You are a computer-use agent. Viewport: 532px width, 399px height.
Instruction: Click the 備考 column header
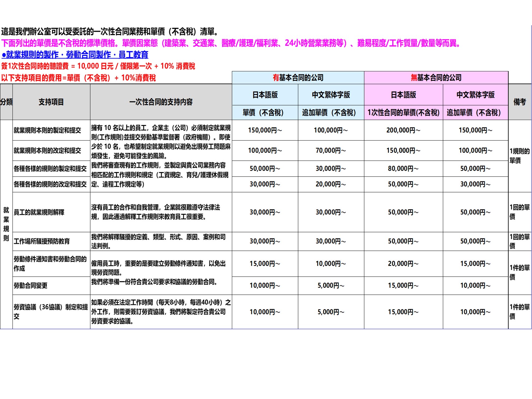coord(520,102)
